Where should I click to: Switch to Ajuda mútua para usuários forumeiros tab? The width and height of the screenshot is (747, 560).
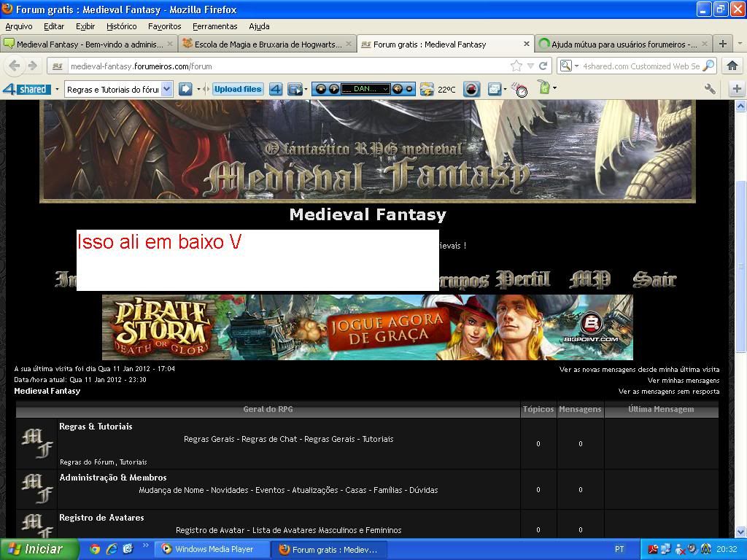(624, 44)
